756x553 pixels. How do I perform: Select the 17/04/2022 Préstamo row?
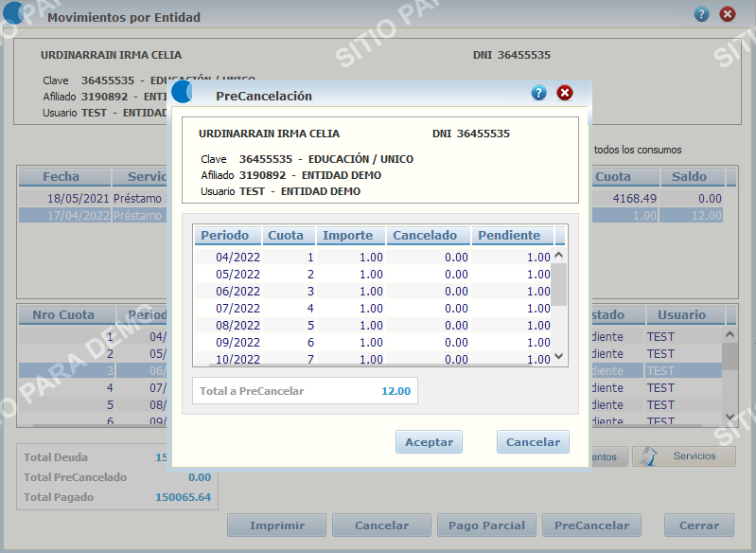pos(93,215)
